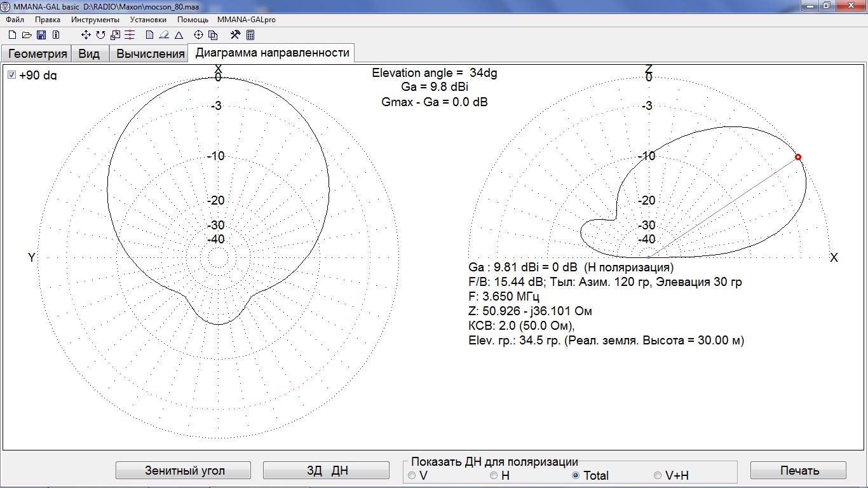Select the H polarization radio button

494,475
